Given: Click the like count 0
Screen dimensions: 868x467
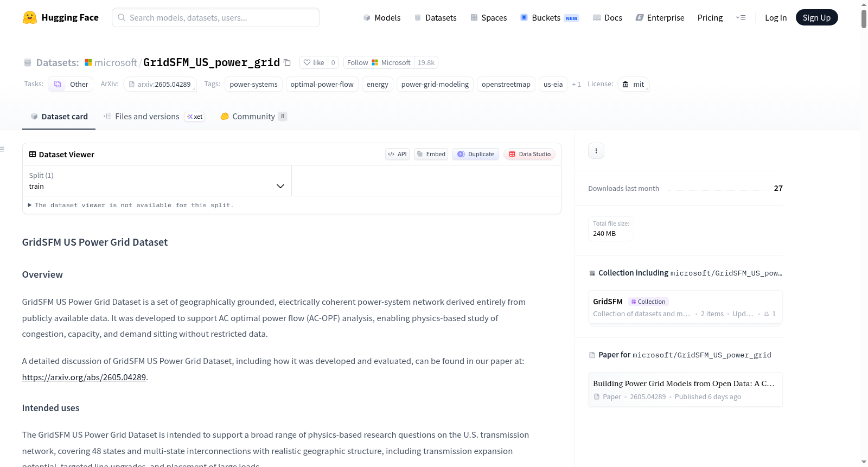Looking at the screenshot, I should tap(333, 63).
